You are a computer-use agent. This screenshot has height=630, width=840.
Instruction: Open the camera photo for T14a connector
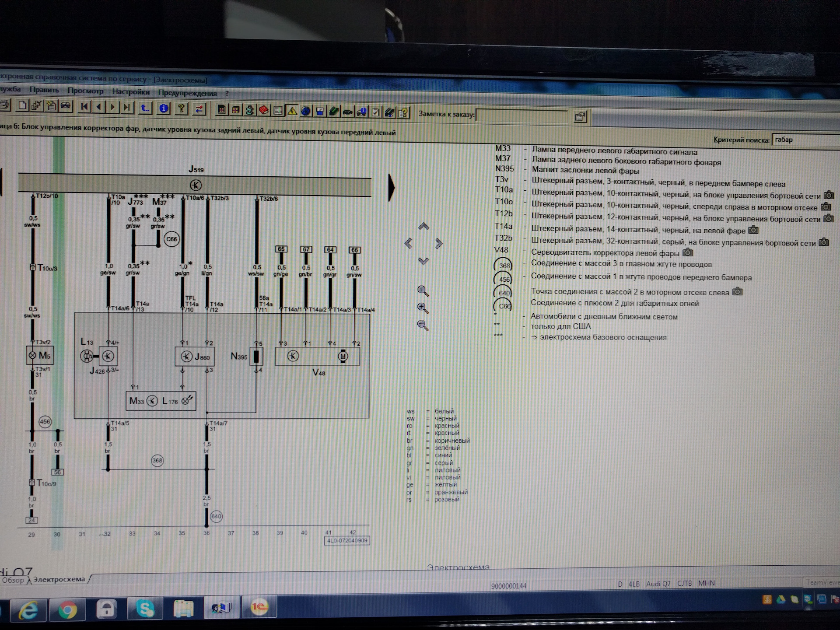coord(753,230)
